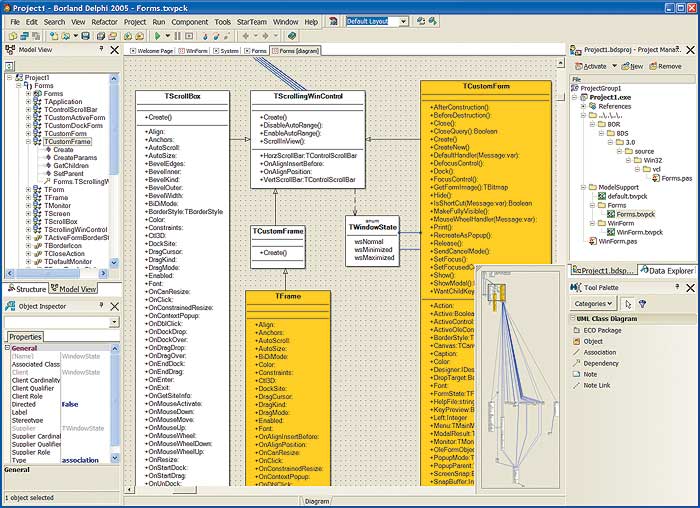Click Add File to Project icon

tap(128, 36)
